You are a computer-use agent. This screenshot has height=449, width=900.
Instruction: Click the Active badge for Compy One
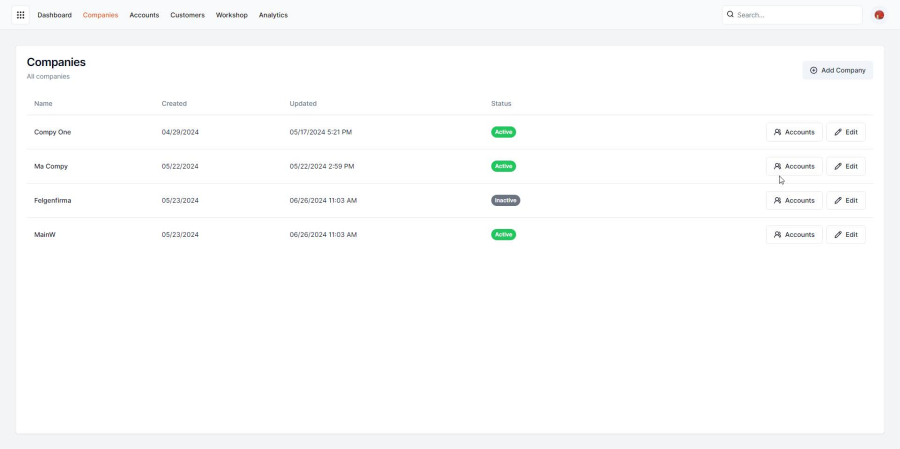pyautogui.click(x=503, y=132)
